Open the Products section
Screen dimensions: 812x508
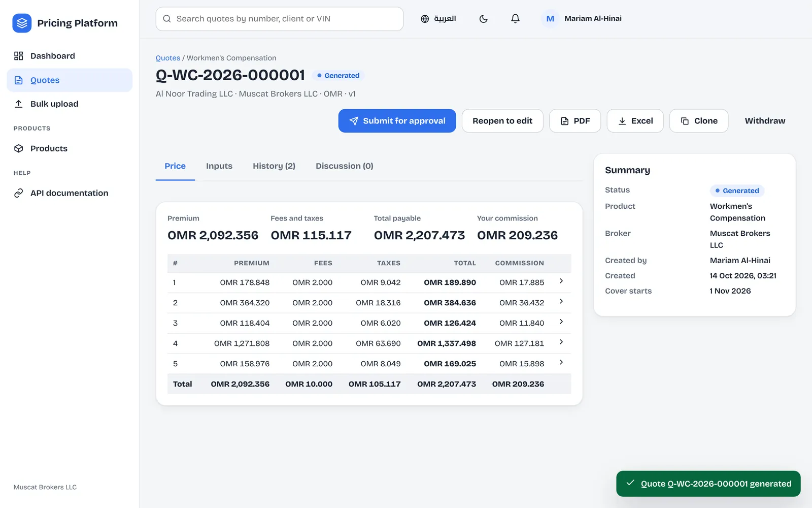(70, 148)
